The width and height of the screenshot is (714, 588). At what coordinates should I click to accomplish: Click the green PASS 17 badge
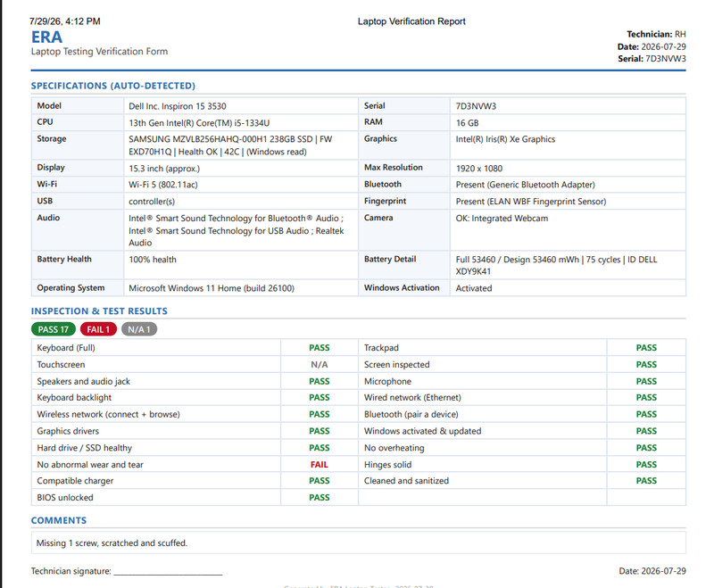pyautogui.click(x=54, y=329)
